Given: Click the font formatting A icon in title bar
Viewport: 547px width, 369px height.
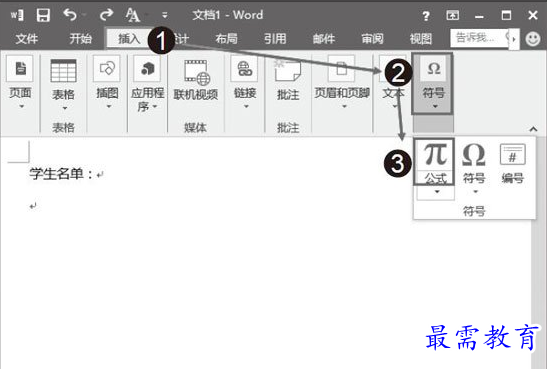Looking at the screenshot, I should 133,15.
